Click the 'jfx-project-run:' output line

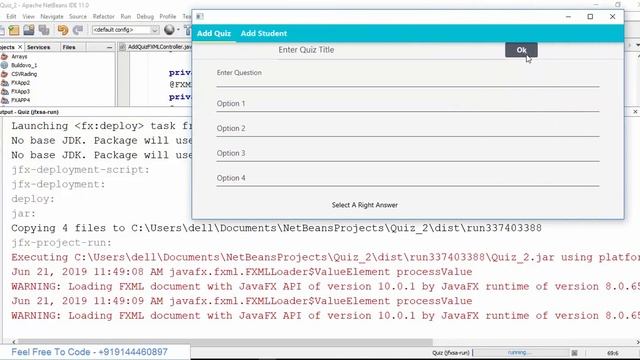pyautogui.click(x=62, y=243)
